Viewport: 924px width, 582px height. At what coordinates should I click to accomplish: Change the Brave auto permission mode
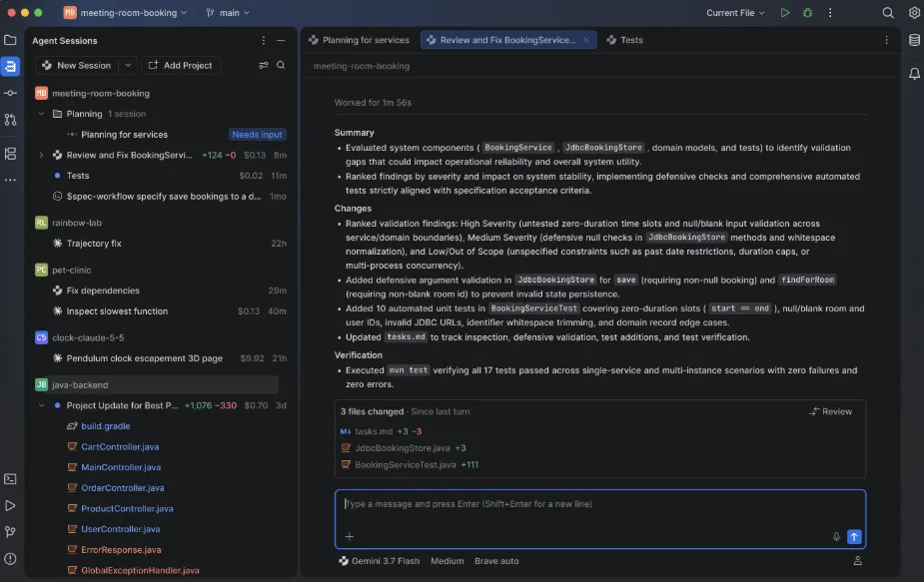496,561
